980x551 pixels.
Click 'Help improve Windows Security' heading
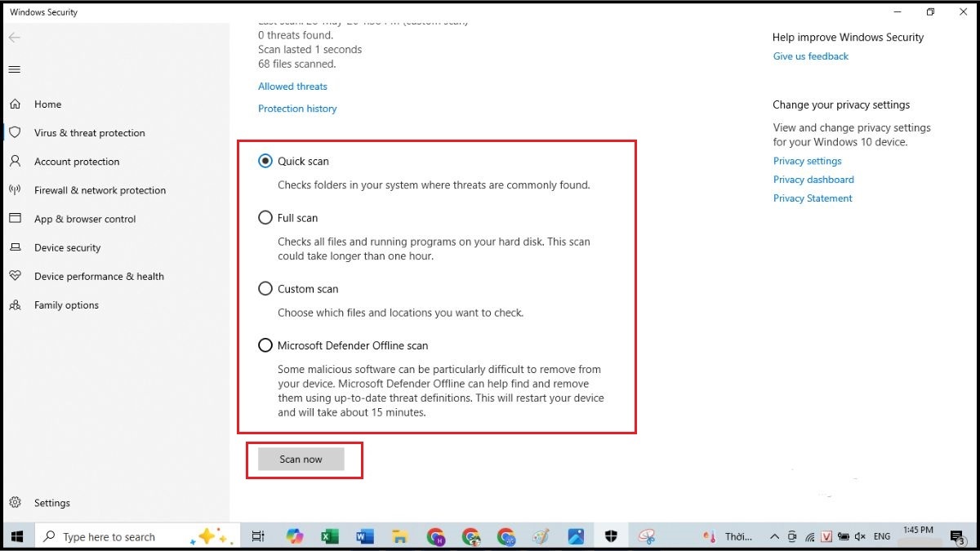click(848, 38)
